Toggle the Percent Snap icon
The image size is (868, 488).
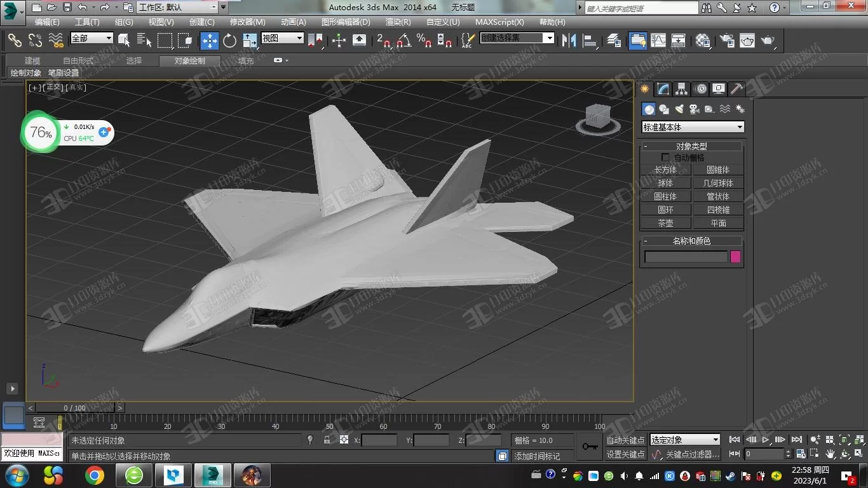pos(424,41)
